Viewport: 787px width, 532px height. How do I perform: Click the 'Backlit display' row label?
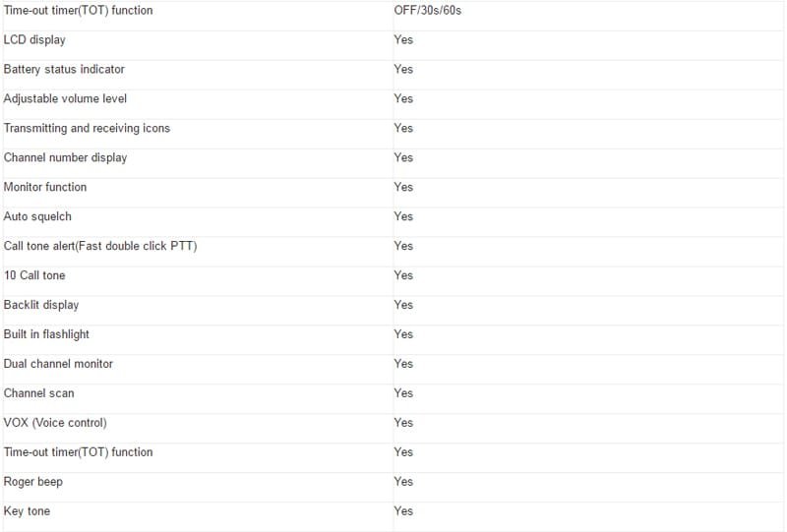tap(40, 305)
